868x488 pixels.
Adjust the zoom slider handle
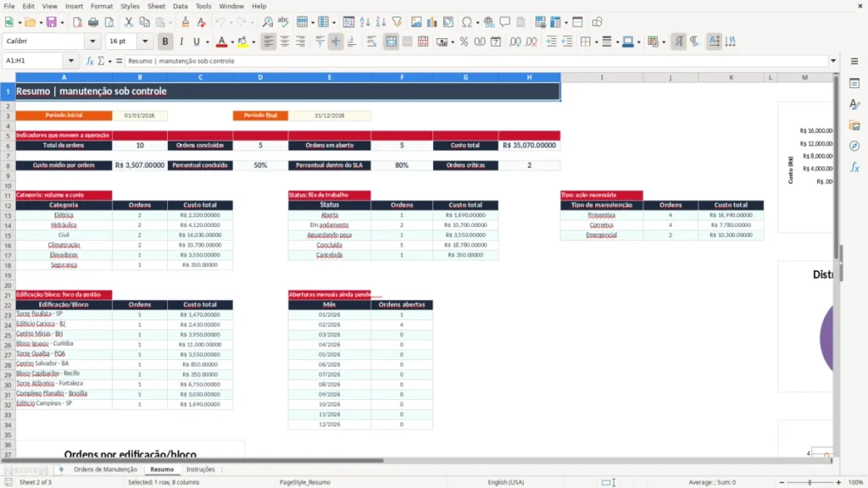tap(810, 482)
